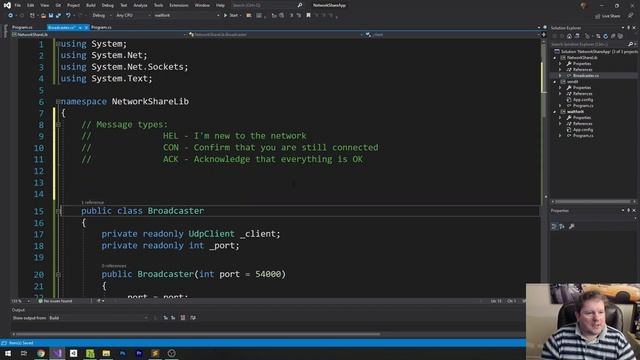The height and width of the screenshot is (360, 640).
Task: Collapse the Broadcaster constructor at line 20
Action: [x=58, y=274]
